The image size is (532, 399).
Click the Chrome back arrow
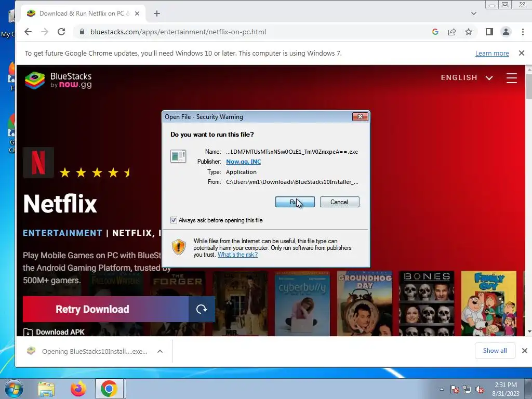(x=28, y=32)
